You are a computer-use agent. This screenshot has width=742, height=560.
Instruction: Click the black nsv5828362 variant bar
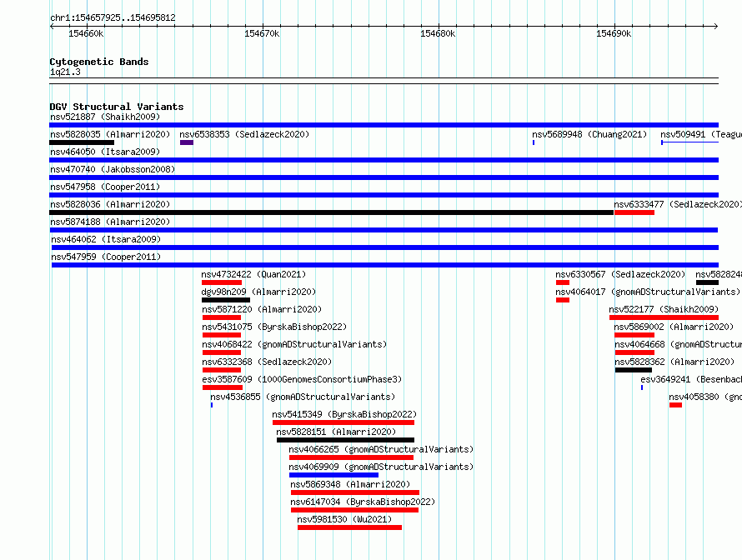[633, 370]
